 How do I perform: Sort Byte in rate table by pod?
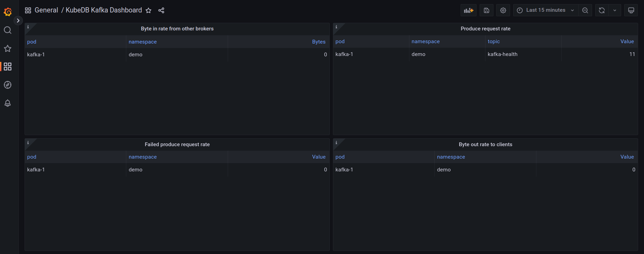coord(32,42)
